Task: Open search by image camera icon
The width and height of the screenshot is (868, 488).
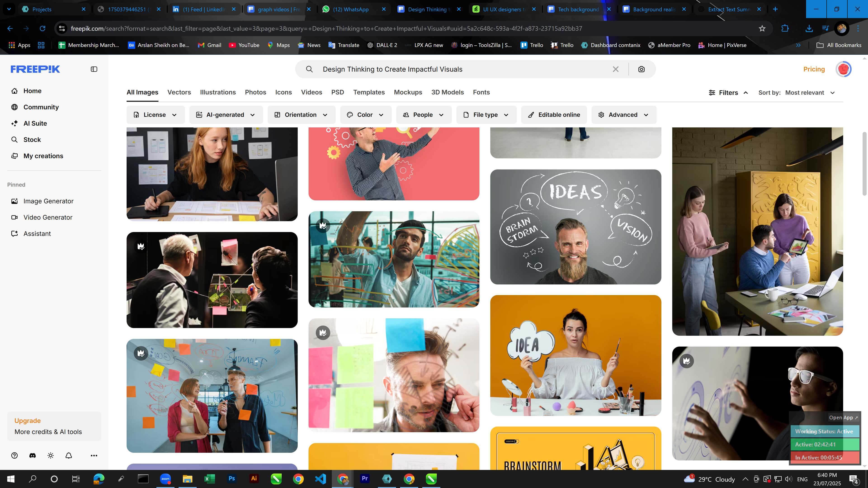Action: tap(642, 69)
